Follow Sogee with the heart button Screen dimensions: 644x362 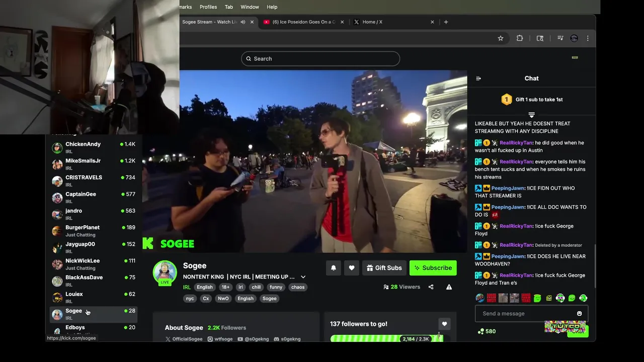(352, 268)
